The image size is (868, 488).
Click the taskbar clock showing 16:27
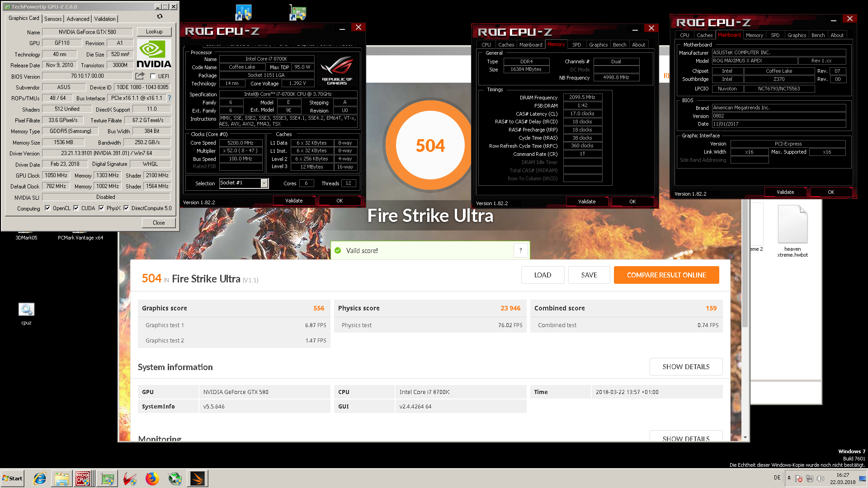843,479
